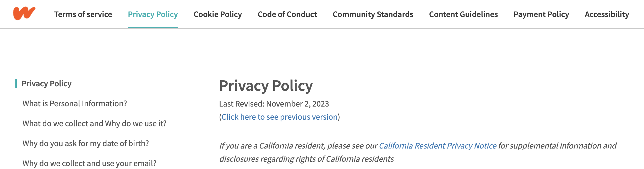Select the Privacy Policy tab

click(153, 14)
